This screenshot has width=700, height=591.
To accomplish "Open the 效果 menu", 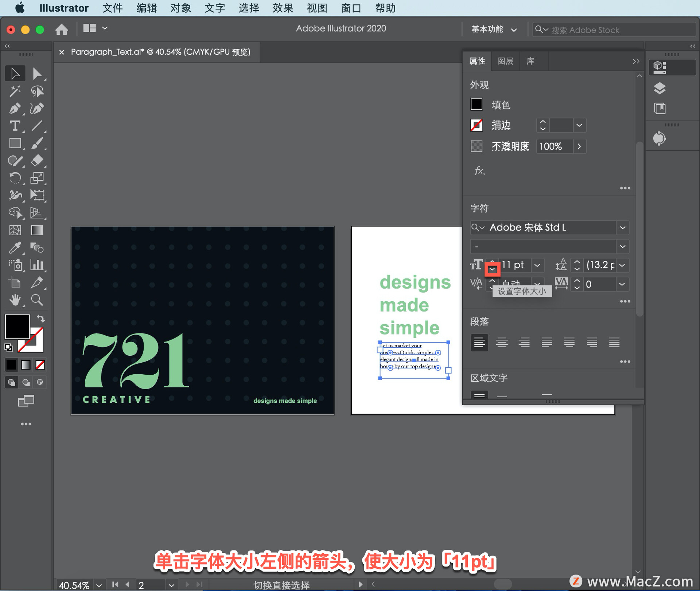I will (x=283, y=8).
